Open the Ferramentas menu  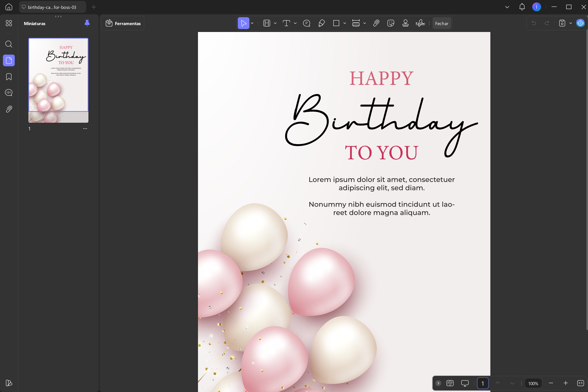123,23
